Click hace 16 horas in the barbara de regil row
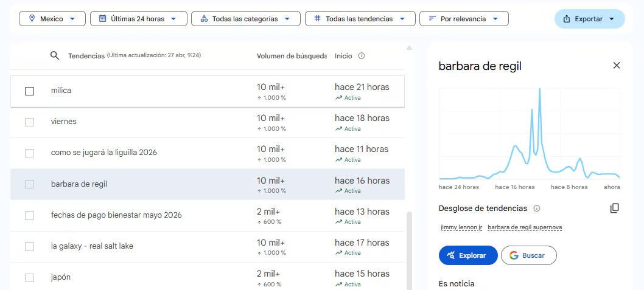The image size is (644, 290). (x=362, y=181)
